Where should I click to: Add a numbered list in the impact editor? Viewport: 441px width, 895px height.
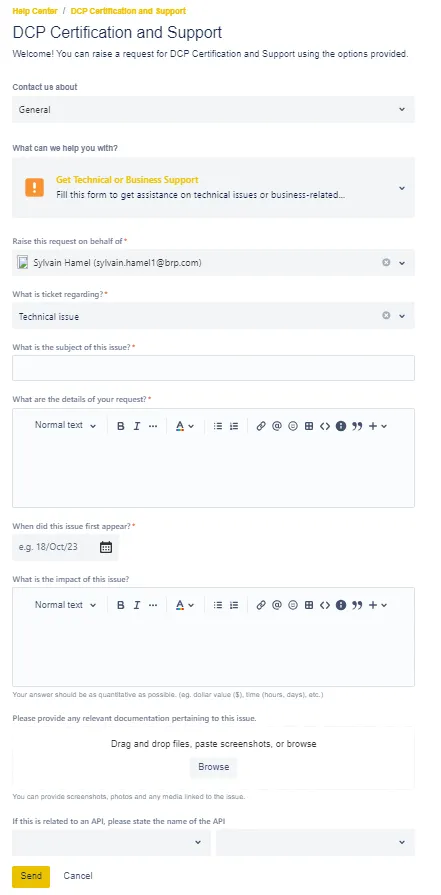point(233,605)
